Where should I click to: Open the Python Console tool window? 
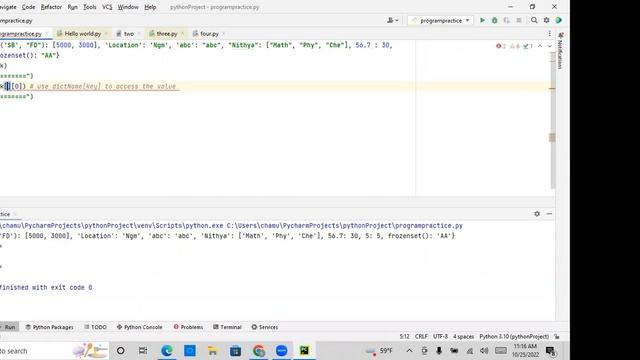[x=140, y=327]
